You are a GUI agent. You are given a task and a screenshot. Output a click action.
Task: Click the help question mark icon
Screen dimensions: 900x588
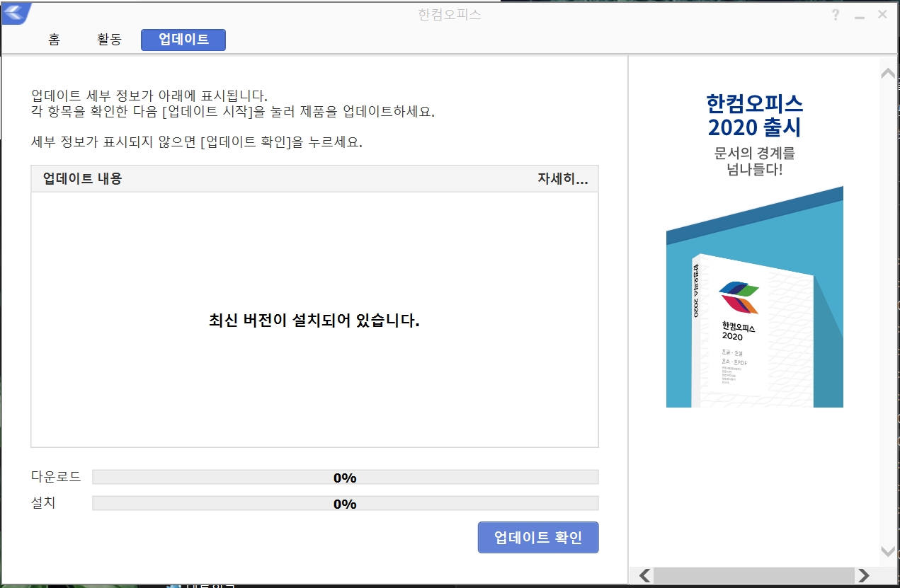836,15
